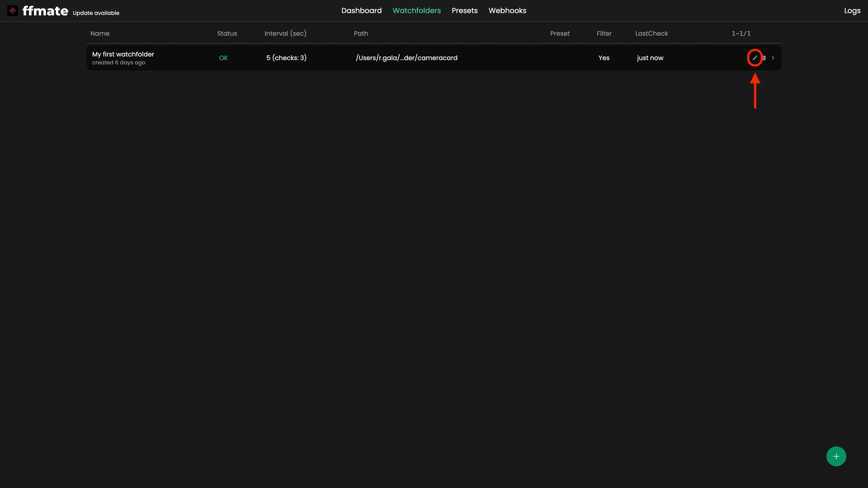Delete the watchfolder with trash icon
The height and width of the screenshot is (488, 868).
tap(764, 58)
